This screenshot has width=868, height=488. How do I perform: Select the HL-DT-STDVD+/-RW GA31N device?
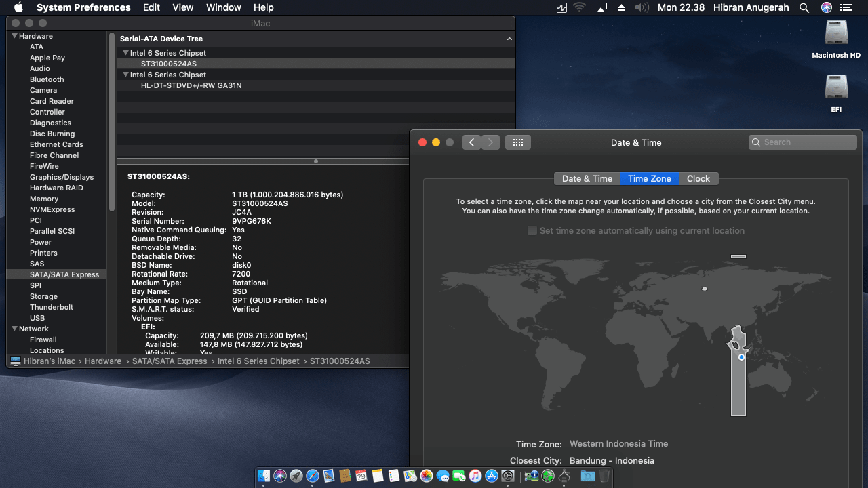point(316,85)
